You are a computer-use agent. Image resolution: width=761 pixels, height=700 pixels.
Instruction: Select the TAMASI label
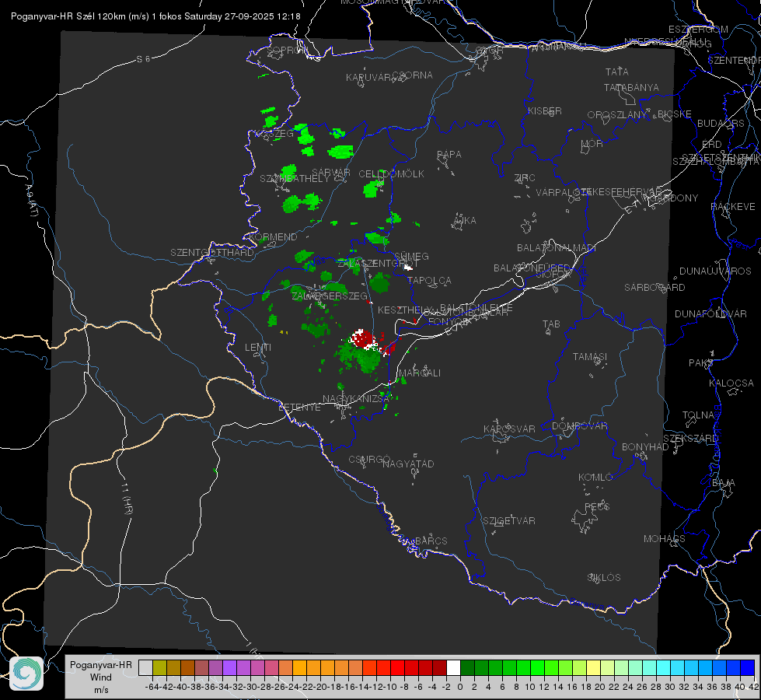tap(590, 357)
